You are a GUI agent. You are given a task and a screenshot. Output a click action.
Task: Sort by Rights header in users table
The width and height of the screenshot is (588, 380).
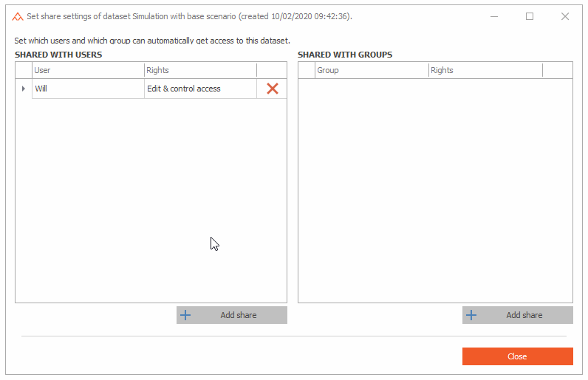[201, 70]
